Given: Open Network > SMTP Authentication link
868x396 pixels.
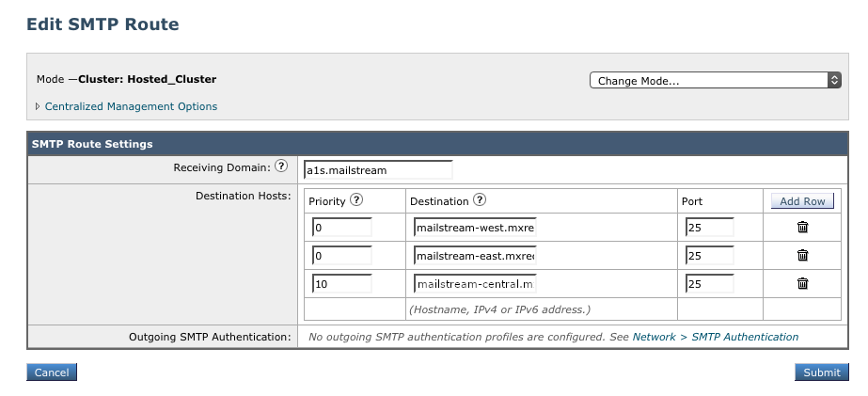Looking at the screenshot, I should coord(715,337).
